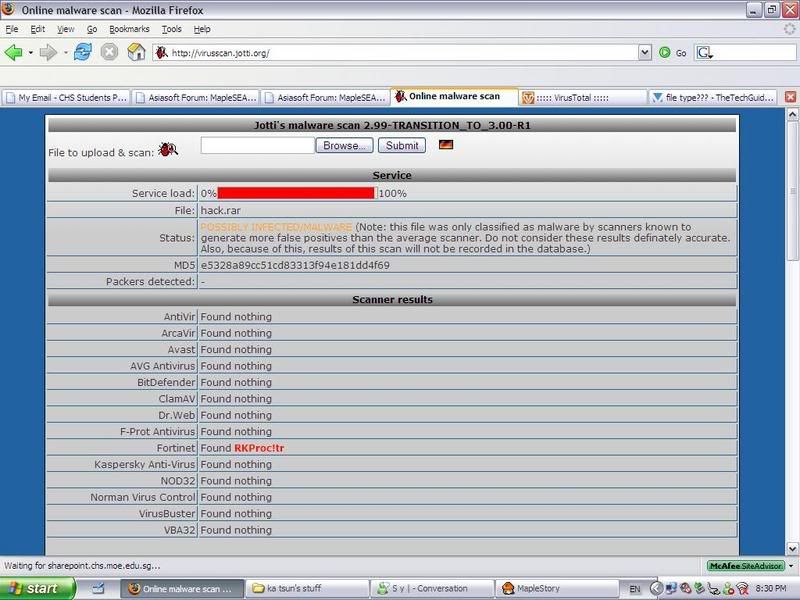The image size is (800, 600).
Task: Click the German flag language icon
Action: pyautogui.click(x=446, y=145)
